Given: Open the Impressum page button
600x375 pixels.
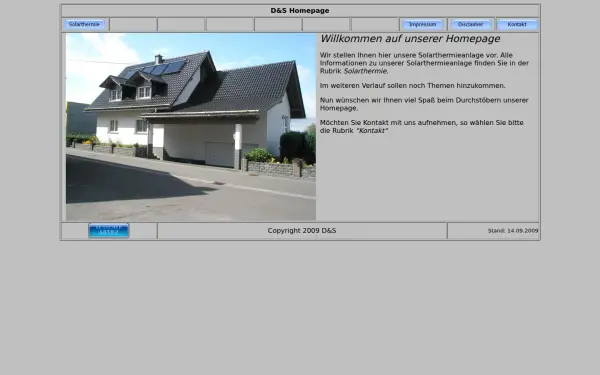Looking at the screenshot, I should tap(422, 24).
